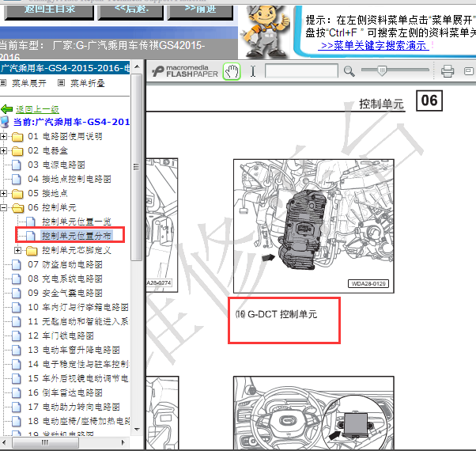Open 14 电子稳定性与驻车控制 entry
The image size is (476, 451).
coord(78,364)
